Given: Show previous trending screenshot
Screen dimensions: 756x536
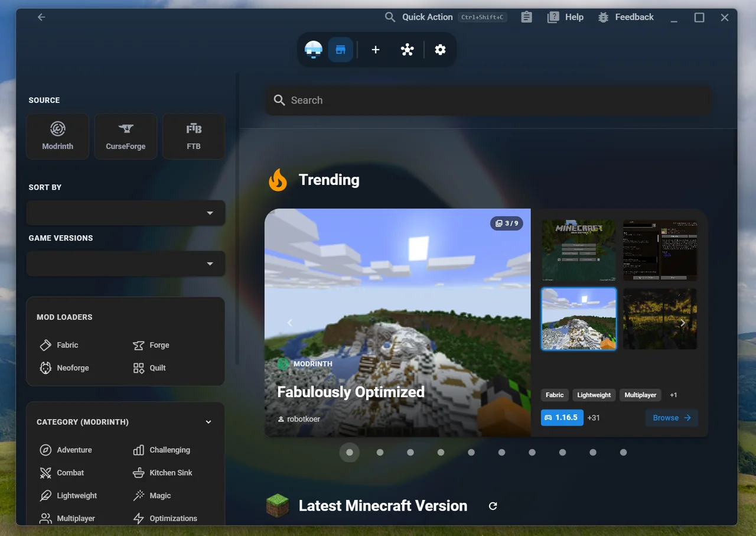Looking at the screenshot, I should (289, 323).
